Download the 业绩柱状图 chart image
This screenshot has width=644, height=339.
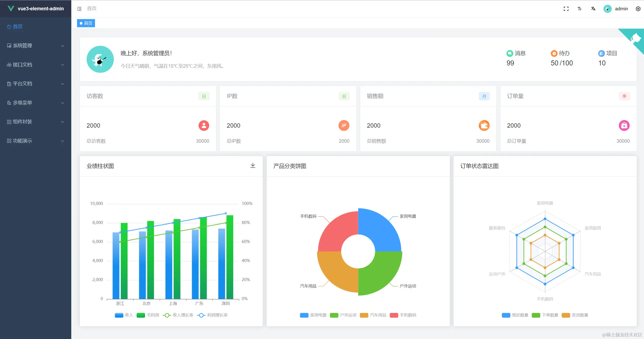[x=253, y=165]
